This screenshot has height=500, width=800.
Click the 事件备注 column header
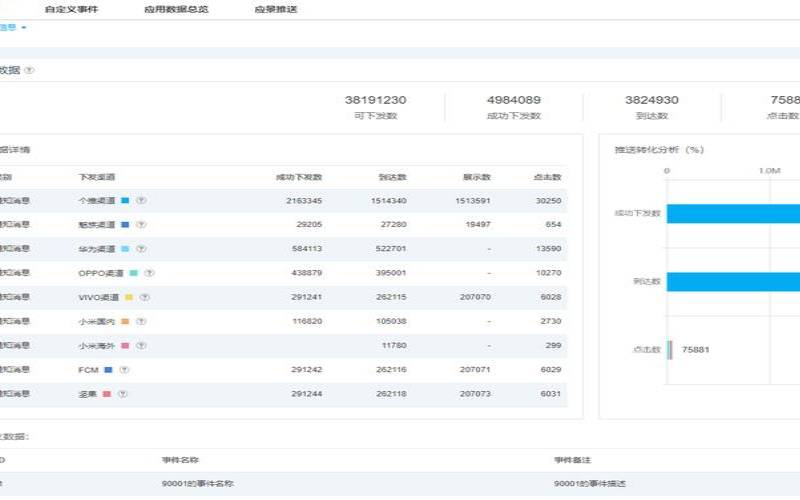pos(572,460)
